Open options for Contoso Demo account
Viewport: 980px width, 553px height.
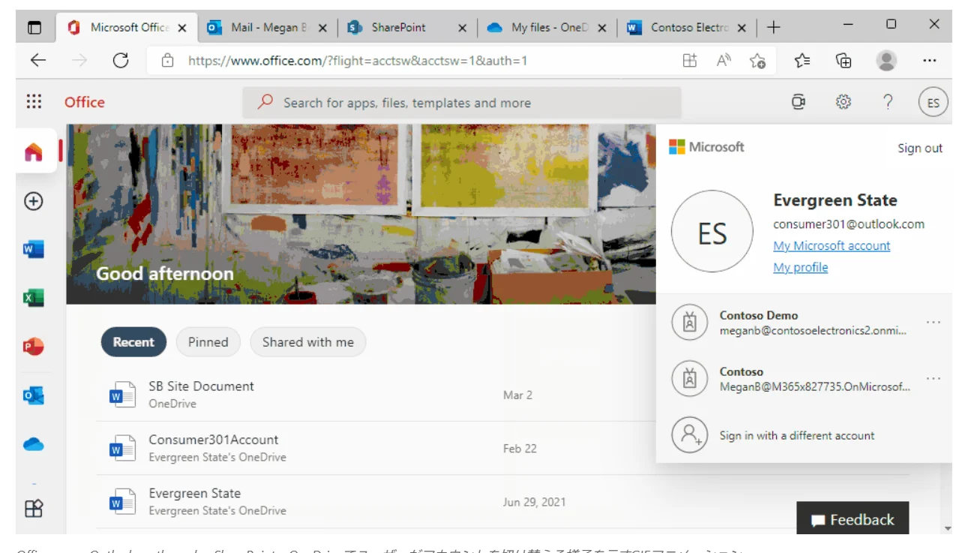pyautogui.click(x=934, y=320)
